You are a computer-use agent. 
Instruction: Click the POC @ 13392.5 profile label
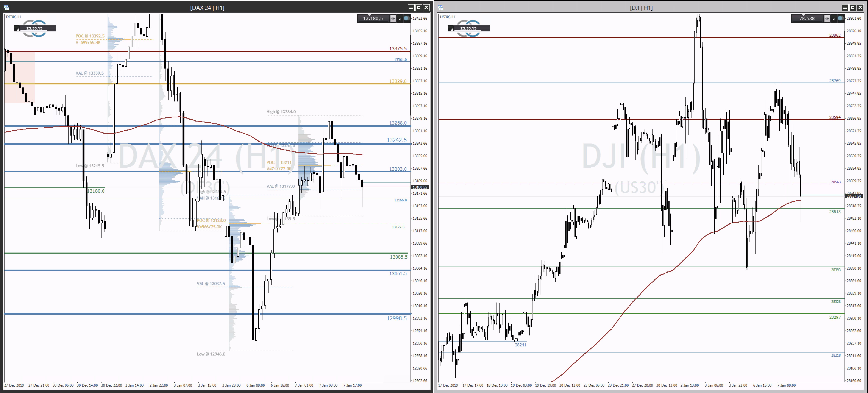point(90,36)
